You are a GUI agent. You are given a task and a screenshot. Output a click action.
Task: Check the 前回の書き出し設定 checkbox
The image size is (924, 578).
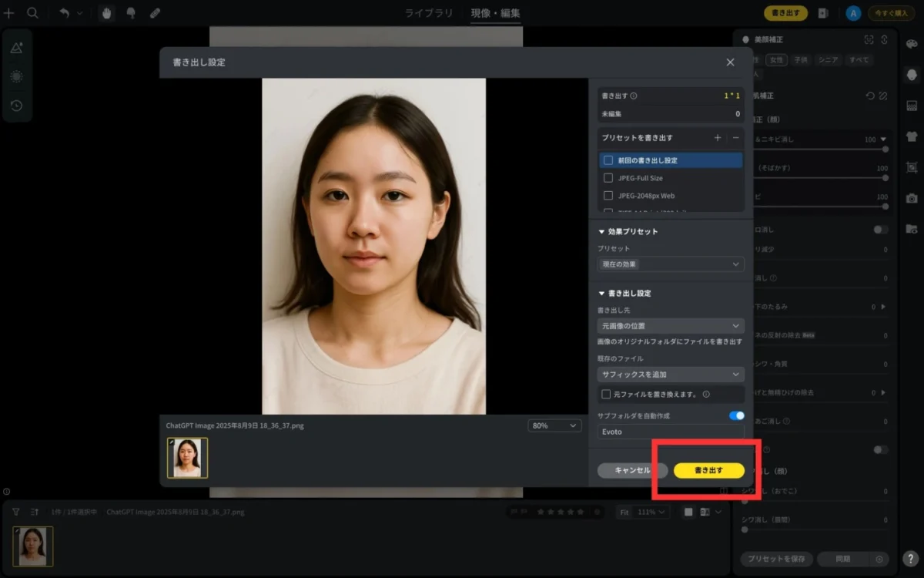point(608,160)
